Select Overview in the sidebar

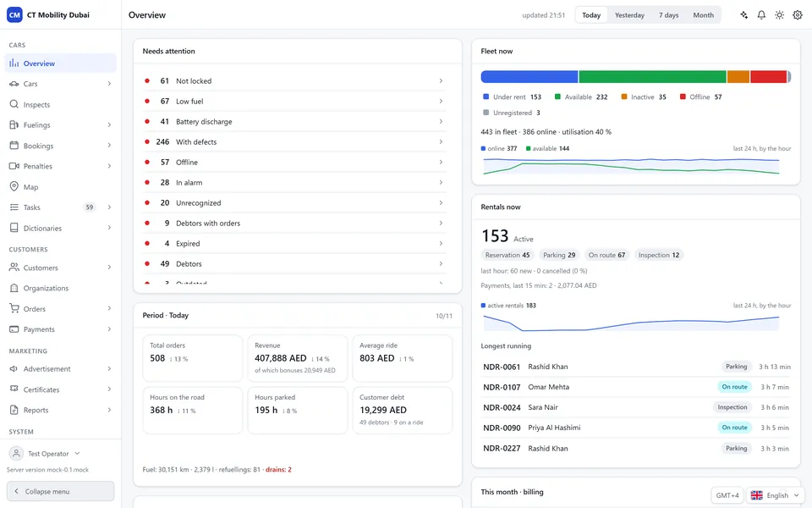pyautogui.click(x=61, y=63)
